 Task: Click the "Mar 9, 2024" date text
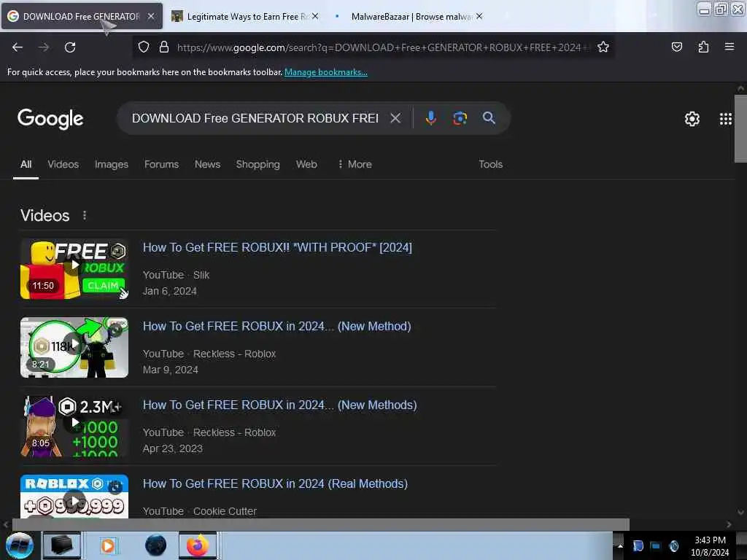coord(171,370)
